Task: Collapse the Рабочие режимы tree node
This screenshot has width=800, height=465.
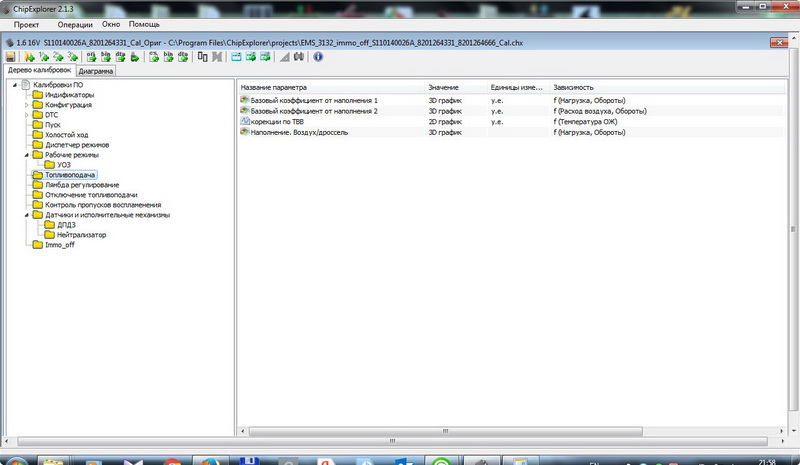Action: click(x=26, y=155)
